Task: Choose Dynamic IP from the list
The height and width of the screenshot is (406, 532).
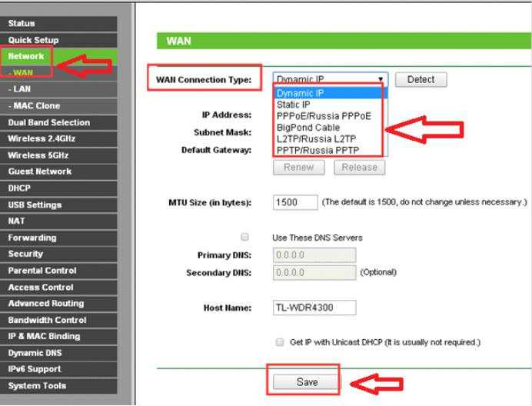Action: click(x=328, y=93)
